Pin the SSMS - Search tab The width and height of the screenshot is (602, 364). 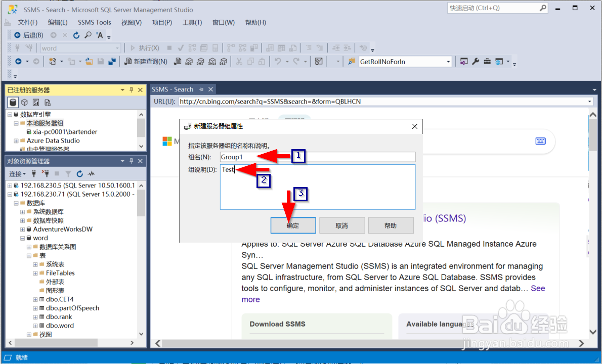201,89
